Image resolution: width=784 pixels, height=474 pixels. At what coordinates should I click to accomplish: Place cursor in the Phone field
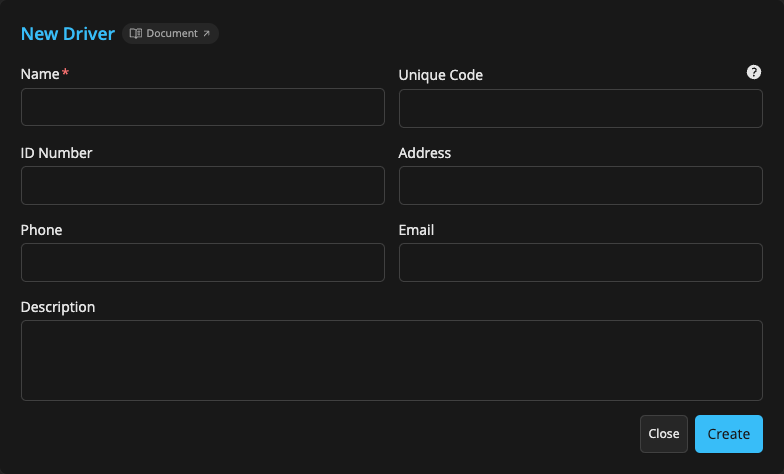click(x=202, y=262)
